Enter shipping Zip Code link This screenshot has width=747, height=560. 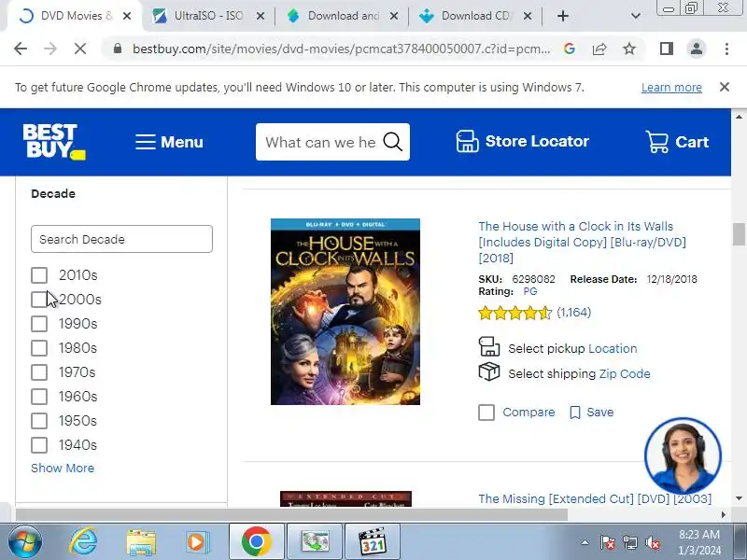click(625, 374)
